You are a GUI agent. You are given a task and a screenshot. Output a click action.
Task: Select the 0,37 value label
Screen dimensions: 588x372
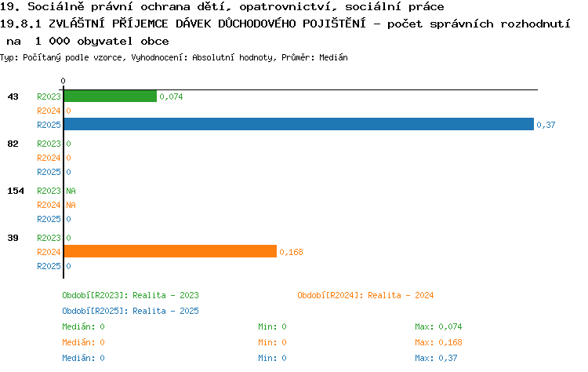click(546, 125)
